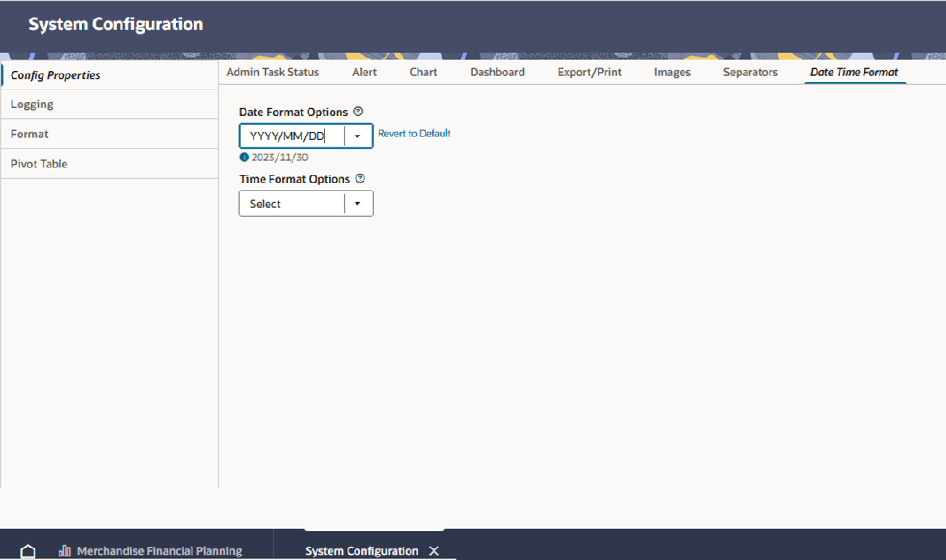
Task: Open Pivot Table in the sidebar
Action: [x=109, y=164]
